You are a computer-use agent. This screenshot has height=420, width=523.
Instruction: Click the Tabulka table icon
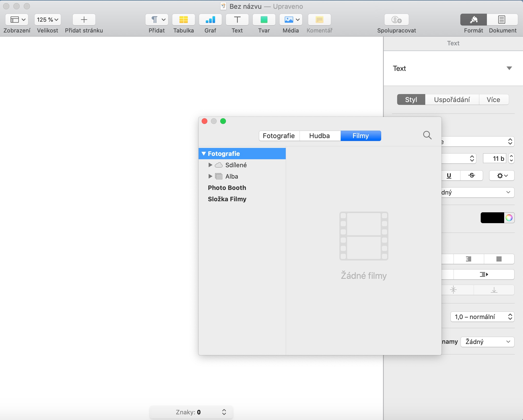pos(183,20)
